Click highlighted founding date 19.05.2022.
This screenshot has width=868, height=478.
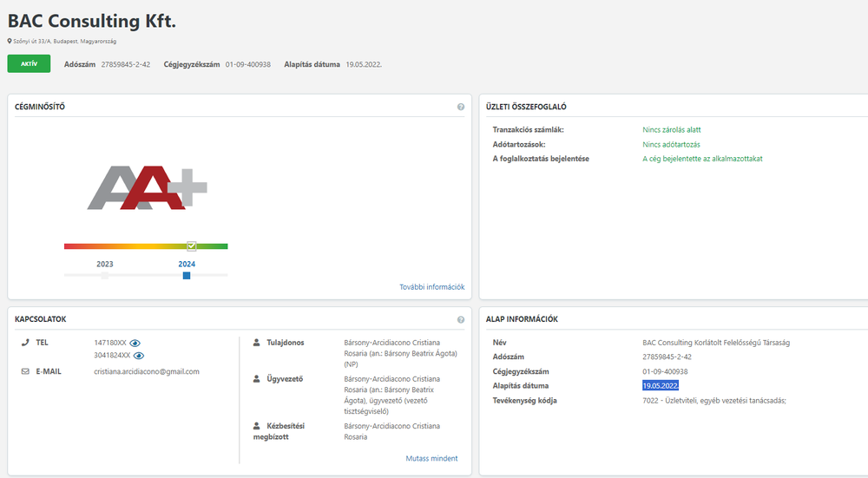(x=661, y=385)
